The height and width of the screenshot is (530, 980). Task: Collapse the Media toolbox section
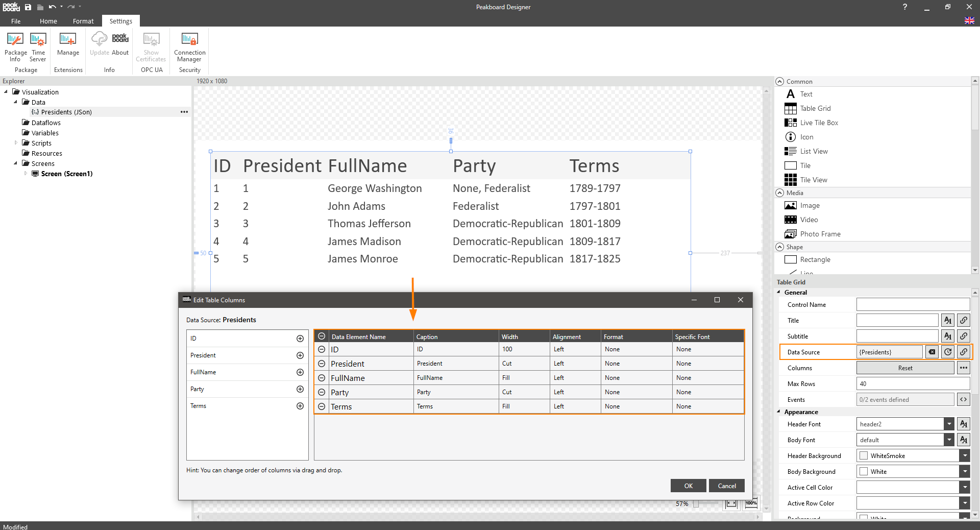(779, 192)
